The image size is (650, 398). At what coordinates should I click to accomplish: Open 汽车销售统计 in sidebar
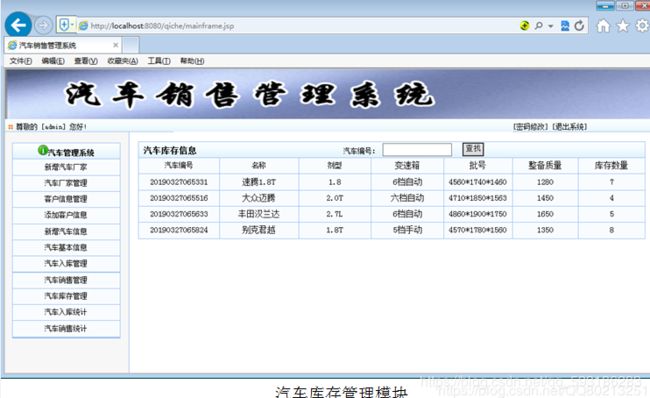(66, 329)
